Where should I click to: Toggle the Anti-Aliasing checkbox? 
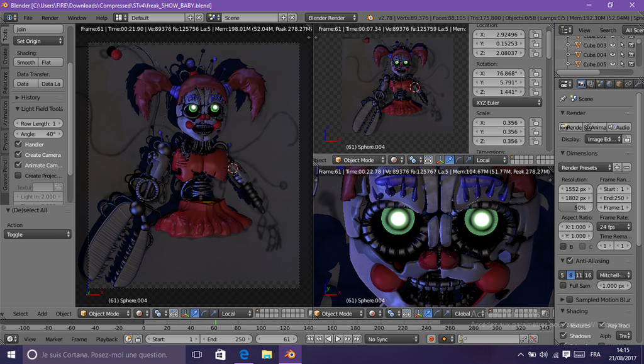(x=570, y=261)
